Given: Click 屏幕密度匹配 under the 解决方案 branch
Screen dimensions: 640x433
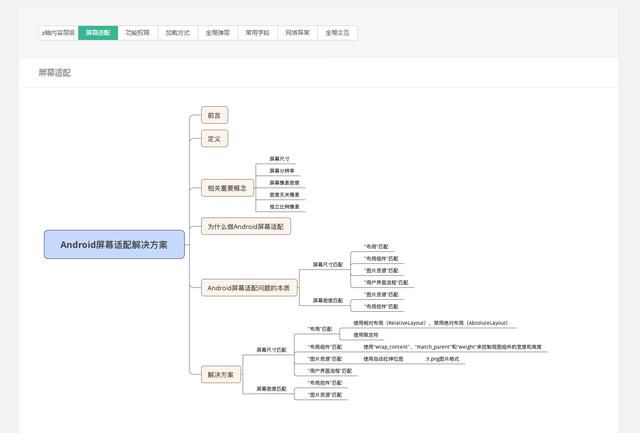Looking at the screenshot, I should (271, 389).
